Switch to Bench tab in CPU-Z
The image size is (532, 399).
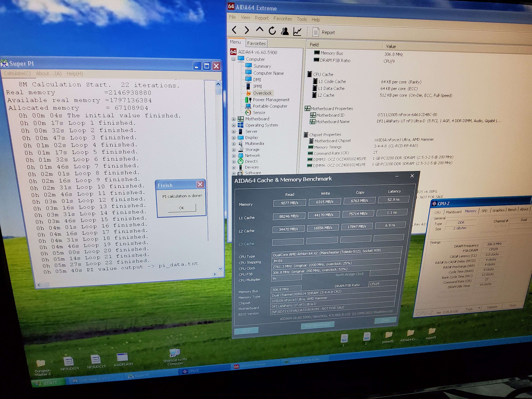pyautogui.click(x=512, y=210)
